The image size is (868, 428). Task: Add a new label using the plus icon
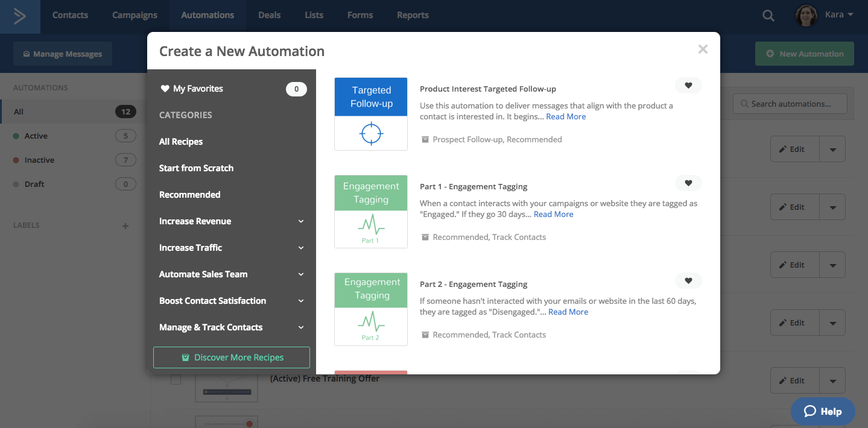point(125,226)
